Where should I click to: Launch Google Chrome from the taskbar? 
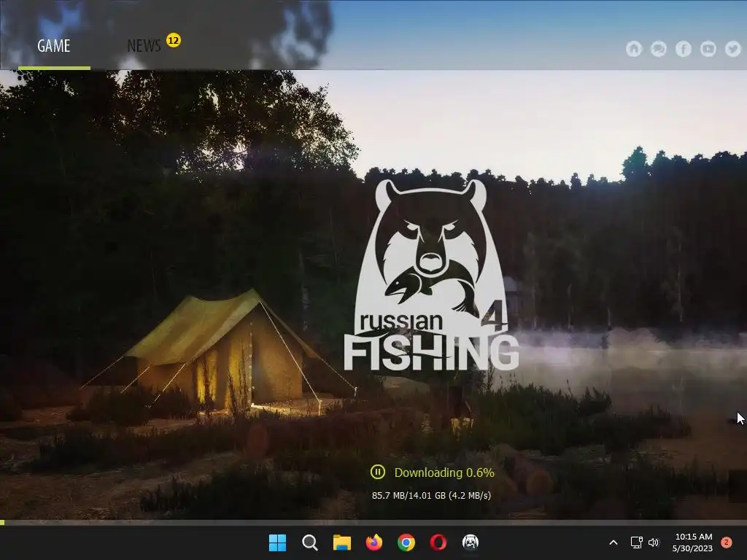coord(406,542)
